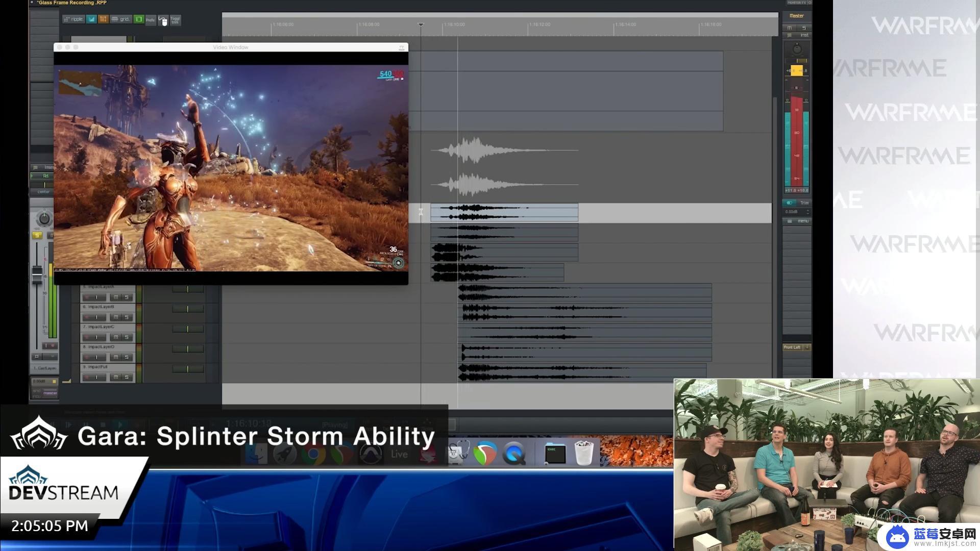This screenshot has width=980, height=551.
Task: Click the mixer strip pan knob
Action: (44, 218)
